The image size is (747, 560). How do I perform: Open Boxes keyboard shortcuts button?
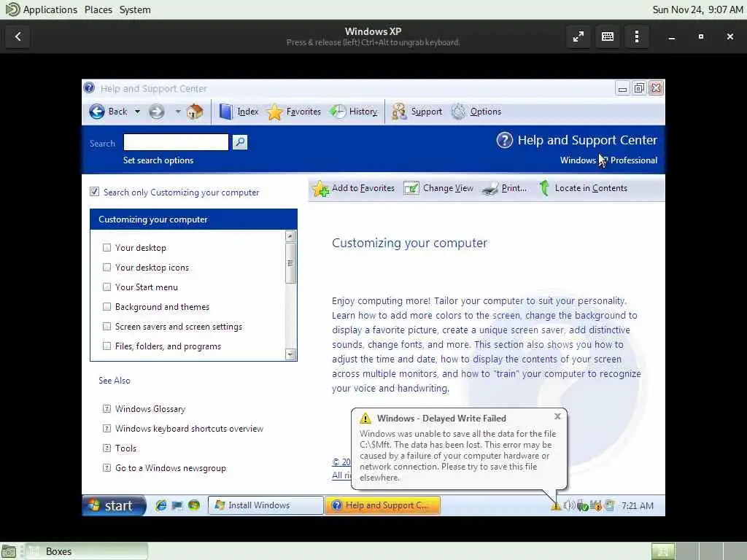[x=608, y=36]
